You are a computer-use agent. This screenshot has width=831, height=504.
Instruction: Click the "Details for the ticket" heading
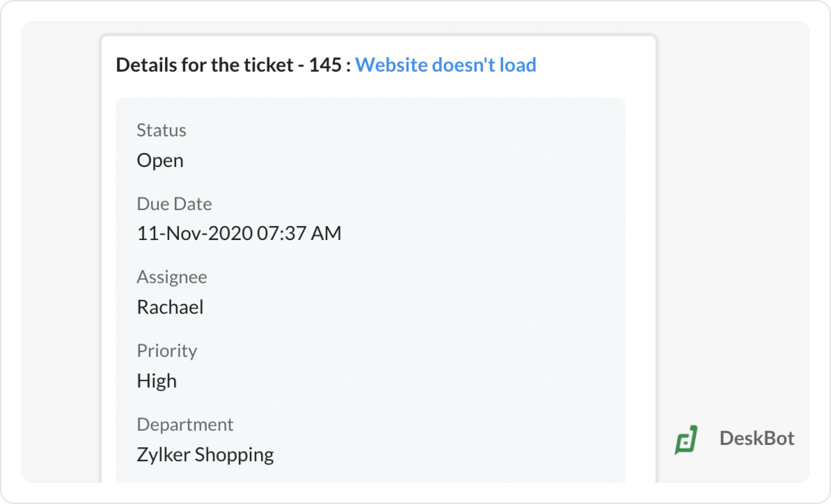tap(204, 65)
